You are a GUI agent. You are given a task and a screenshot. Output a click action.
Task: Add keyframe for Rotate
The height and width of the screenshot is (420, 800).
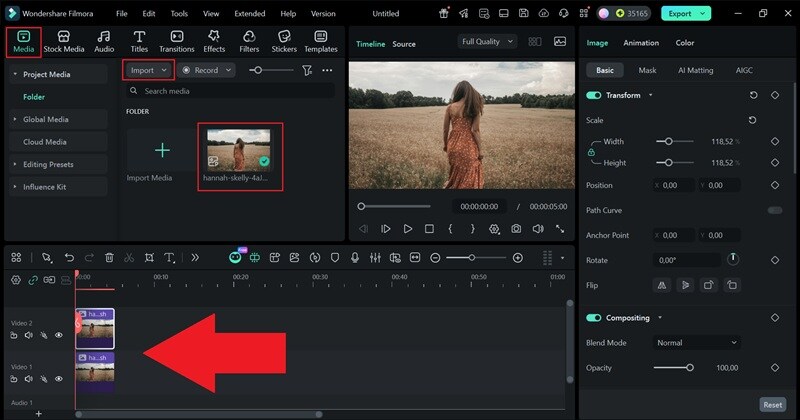(774, 260)
